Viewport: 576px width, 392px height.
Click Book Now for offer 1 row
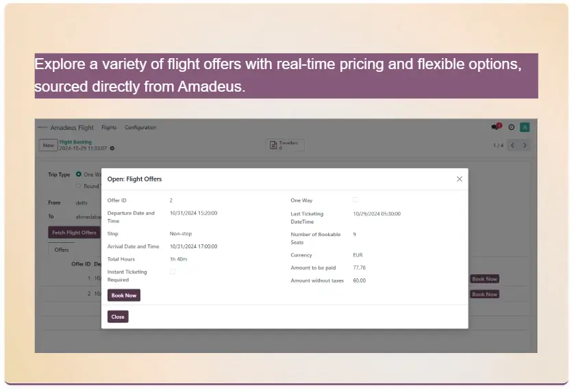pyautogui.click(x=484, y=279)
